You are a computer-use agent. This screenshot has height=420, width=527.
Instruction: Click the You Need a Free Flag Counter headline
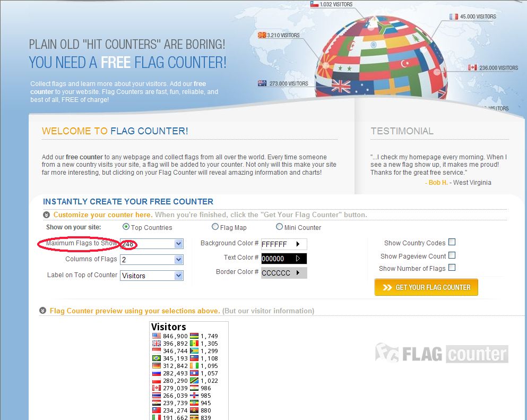(128, 63)
